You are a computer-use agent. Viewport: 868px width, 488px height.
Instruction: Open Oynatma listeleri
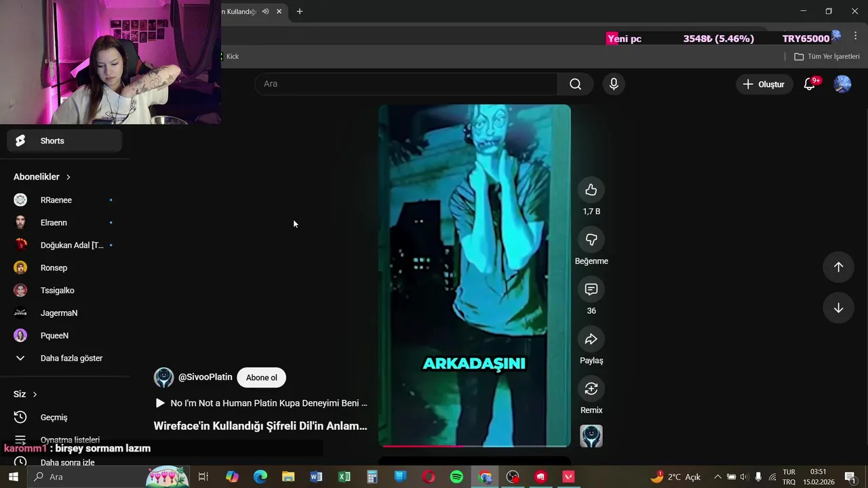(64, 440)
